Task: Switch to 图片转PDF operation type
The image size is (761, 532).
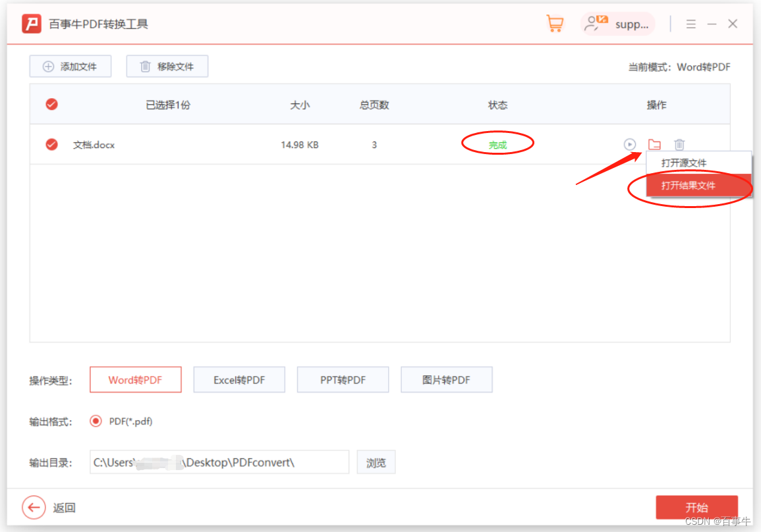Action: (x=447, y=380)
